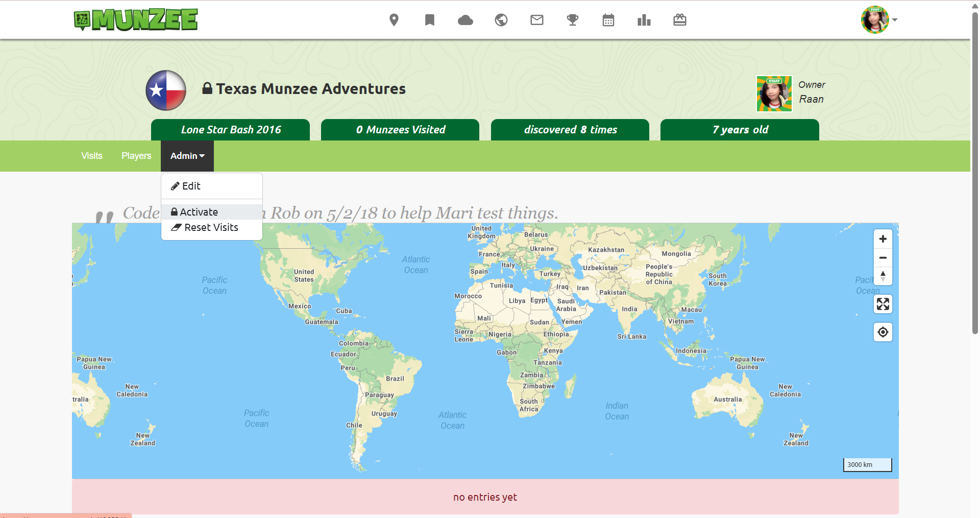This screenshot has width=980, height=518.
Task: Activate the locate-me map button
Action: (x=883, y=333)
